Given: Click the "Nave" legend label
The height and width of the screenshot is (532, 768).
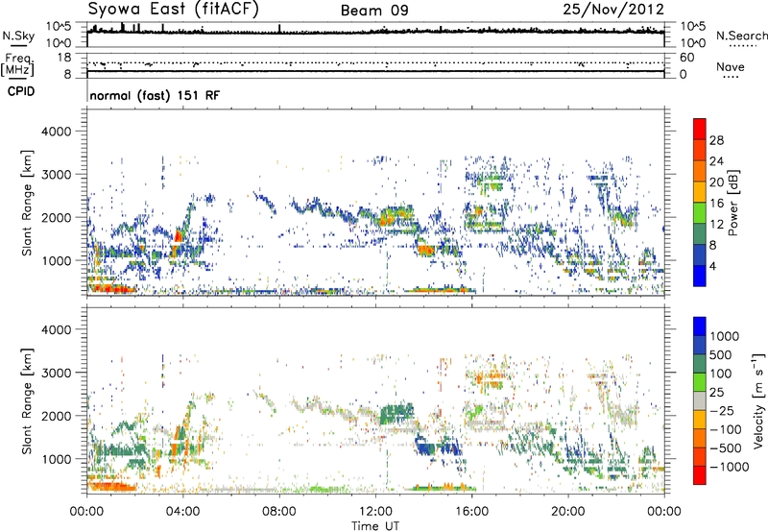Looking at the screenshot, I should tap(730, 66).
